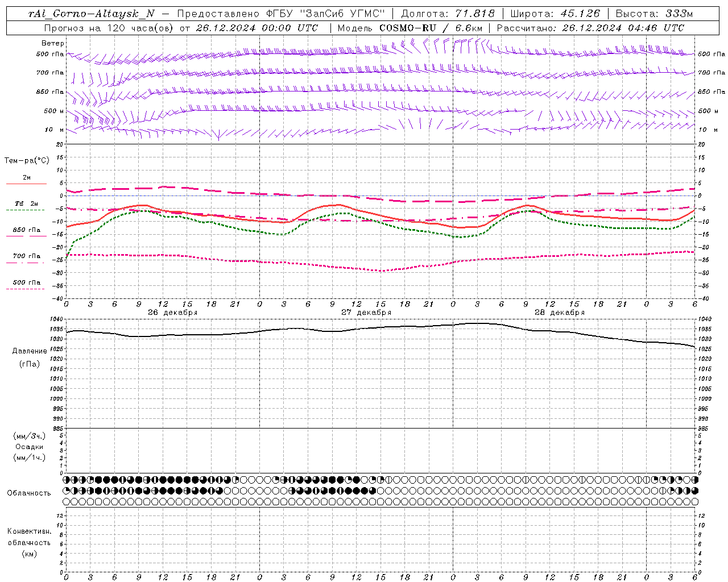Screen dimensions: 728x582
Task: Click the Давление pressure panel label
Action: 30,351
